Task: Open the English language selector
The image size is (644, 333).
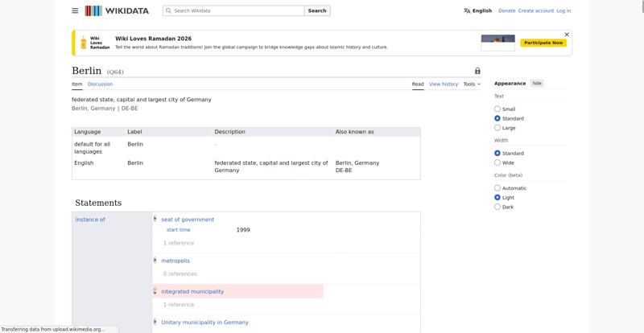Action: (477, 11)
